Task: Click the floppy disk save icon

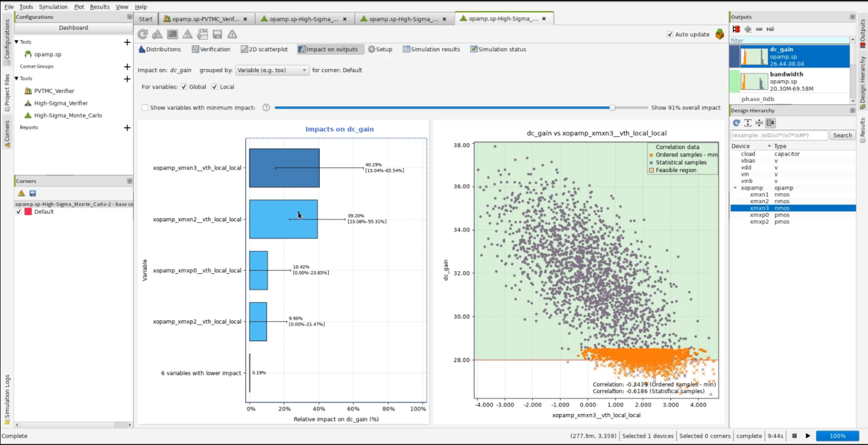Action: pyautogui.click(x=217, y=34)
